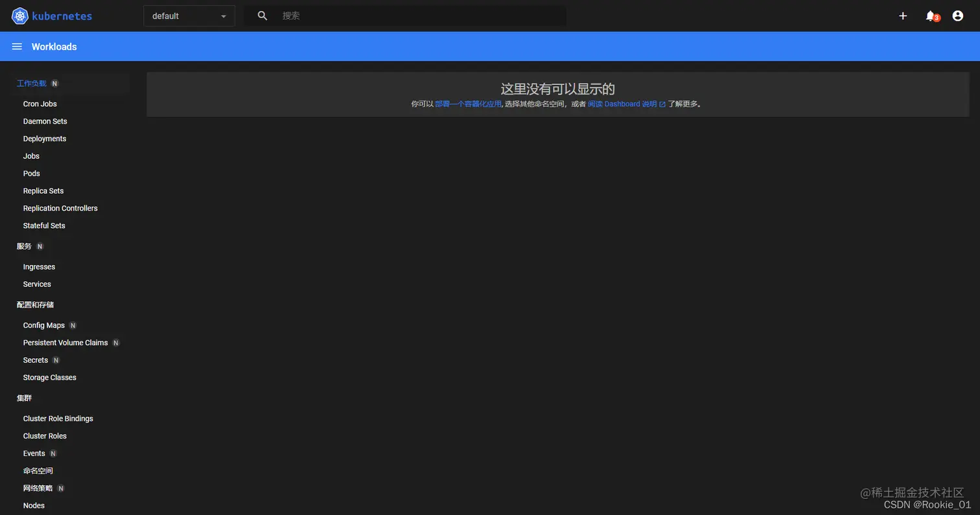Select Stateful Sets in the sidebar
Screen dimensions: 980x515
point(44,225)
